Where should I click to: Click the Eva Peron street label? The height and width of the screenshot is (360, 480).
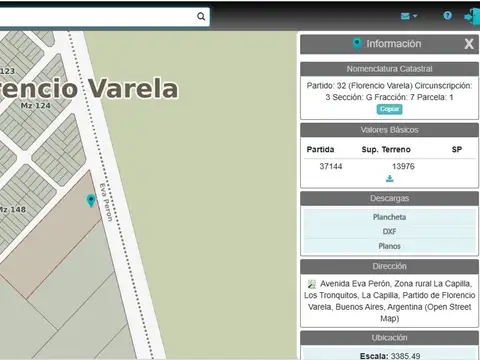[x=106, y=202]
